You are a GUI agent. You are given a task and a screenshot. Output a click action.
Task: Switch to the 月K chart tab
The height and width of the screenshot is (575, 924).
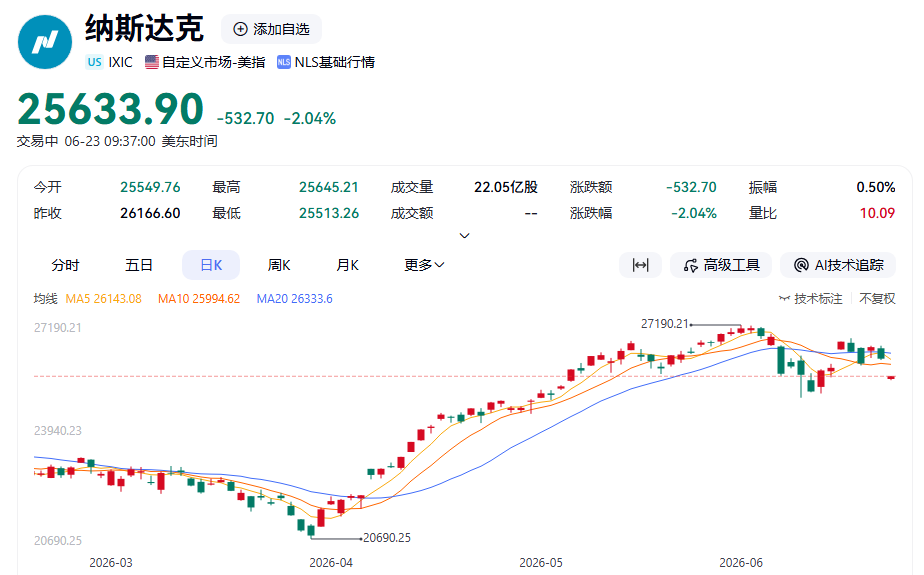coord(347,265)
